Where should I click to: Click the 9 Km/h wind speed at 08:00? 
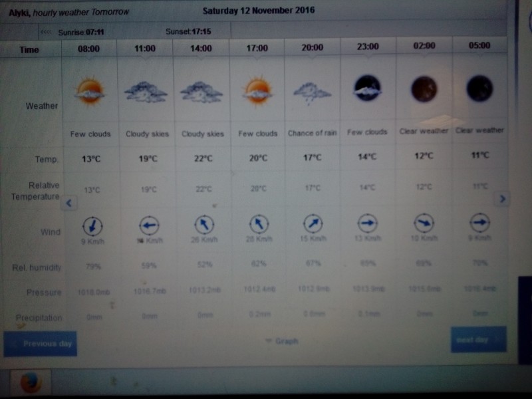[92, 241]
